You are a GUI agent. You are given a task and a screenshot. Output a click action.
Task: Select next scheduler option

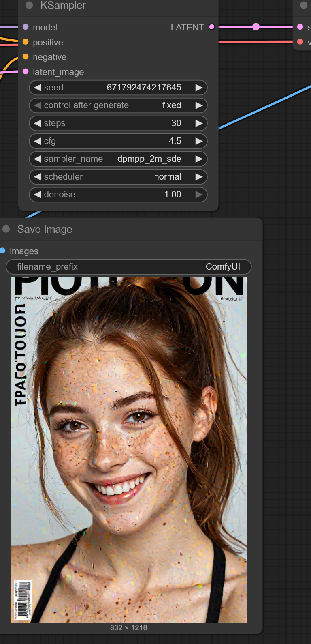tap(199, 177)
